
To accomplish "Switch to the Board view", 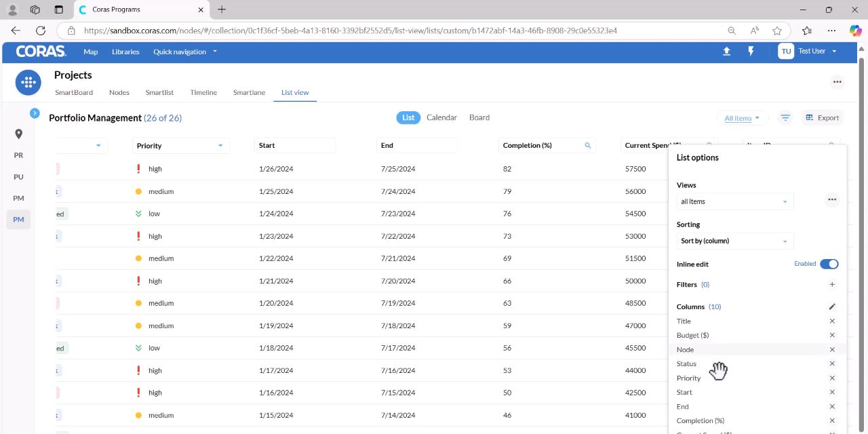I will click(x=479, y=117).
